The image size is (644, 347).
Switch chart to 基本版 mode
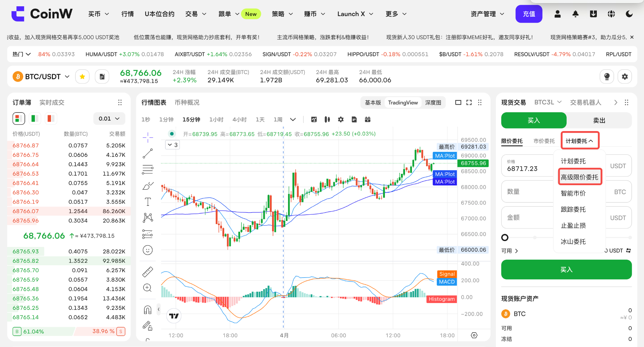(x=373, y=102)
